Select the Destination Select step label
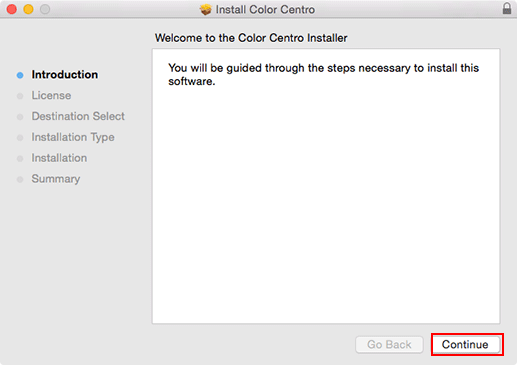The width and height of the screenshot is (517, 365). [x=78, y=116]
